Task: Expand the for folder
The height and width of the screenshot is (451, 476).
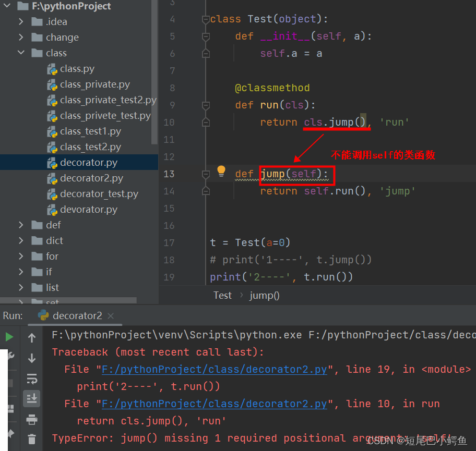Action: 21,257
